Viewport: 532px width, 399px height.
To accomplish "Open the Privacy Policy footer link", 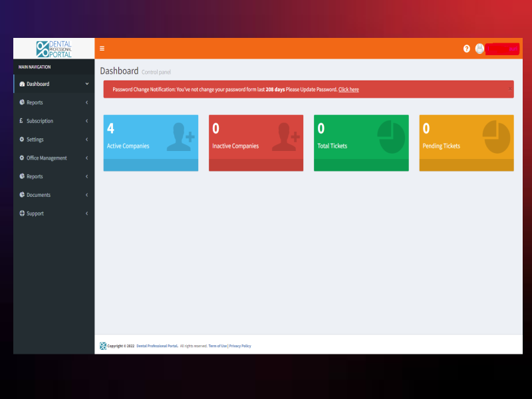I will [x=240, y=346].
